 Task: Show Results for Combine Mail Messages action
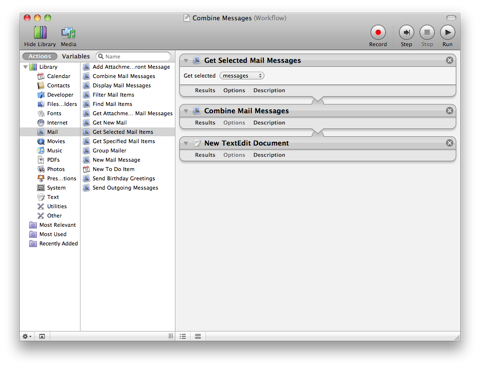pyautogui.click(x=205, y=123)
